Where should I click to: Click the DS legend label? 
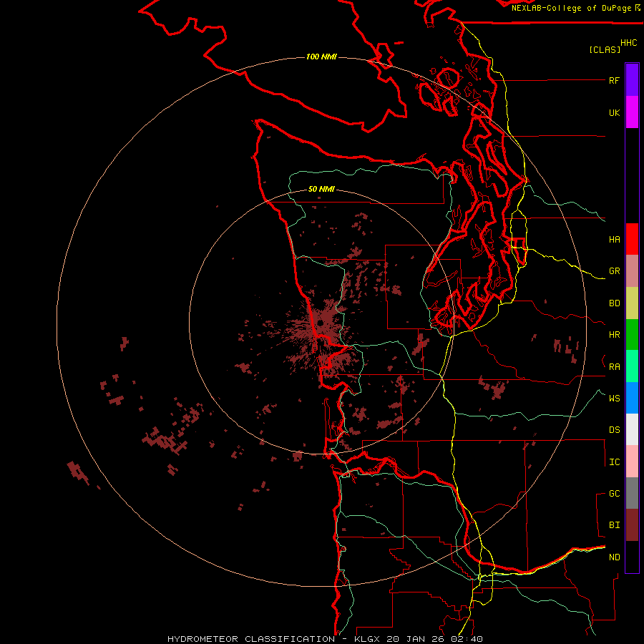(x=614, y=430)
